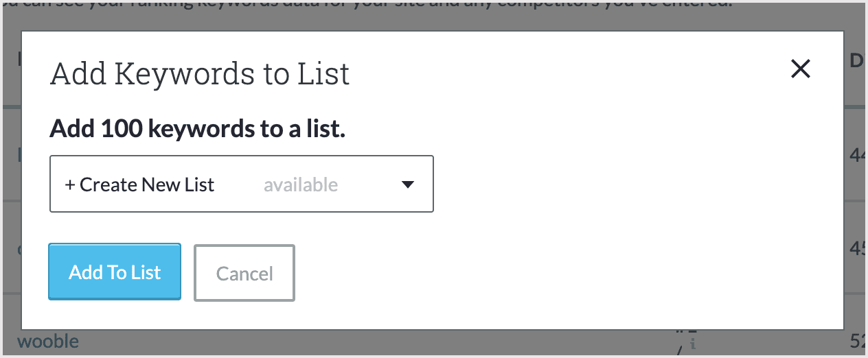
Task: Click the black triangle dropdown arrow
Action: tap(407, 184)
